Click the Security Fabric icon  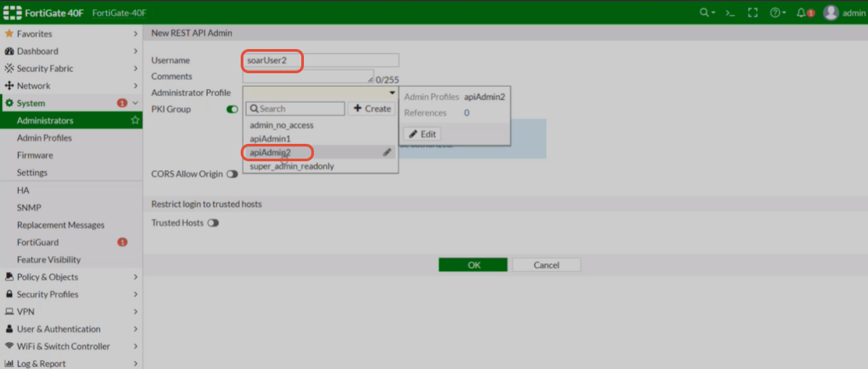click(x=9, y=69)
